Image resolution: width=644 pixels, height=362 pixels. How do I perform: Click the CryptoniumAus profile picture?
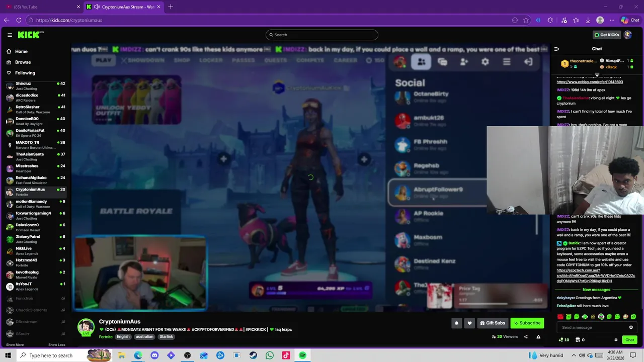click(86, 327)
